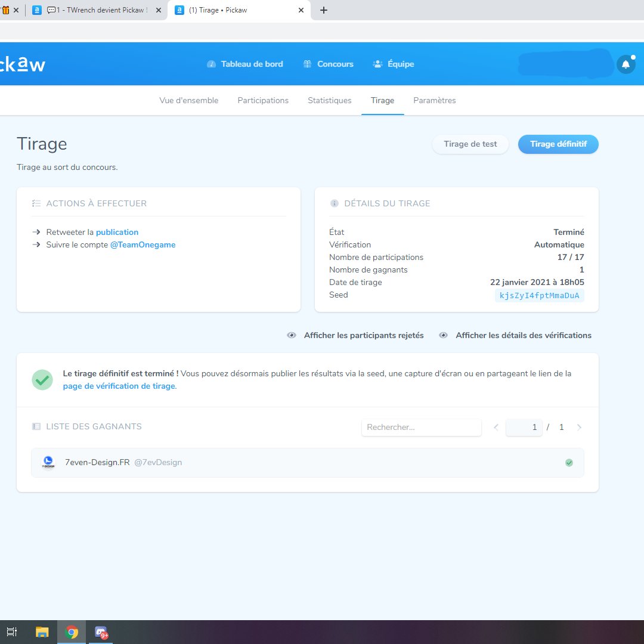Click the Équipe people icon
This screenshot has height=644, width=644.
pos(377,64)
